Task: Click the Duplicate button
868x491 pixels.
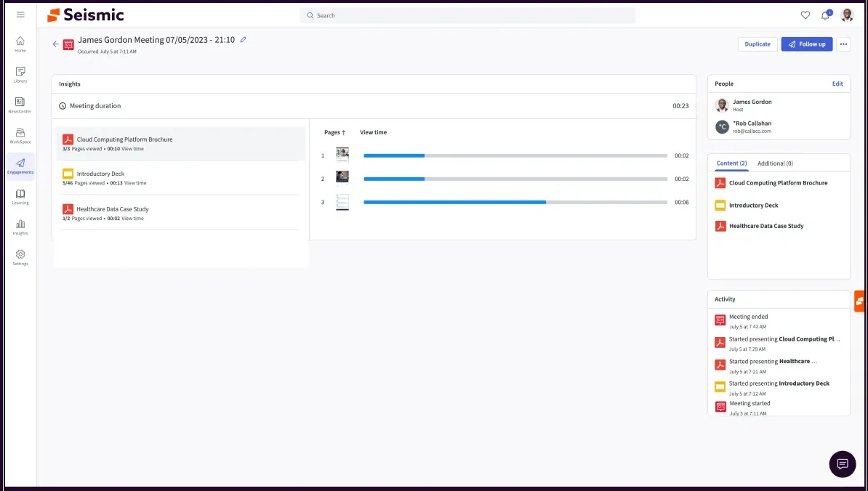Action: click(x=758, y=44)
